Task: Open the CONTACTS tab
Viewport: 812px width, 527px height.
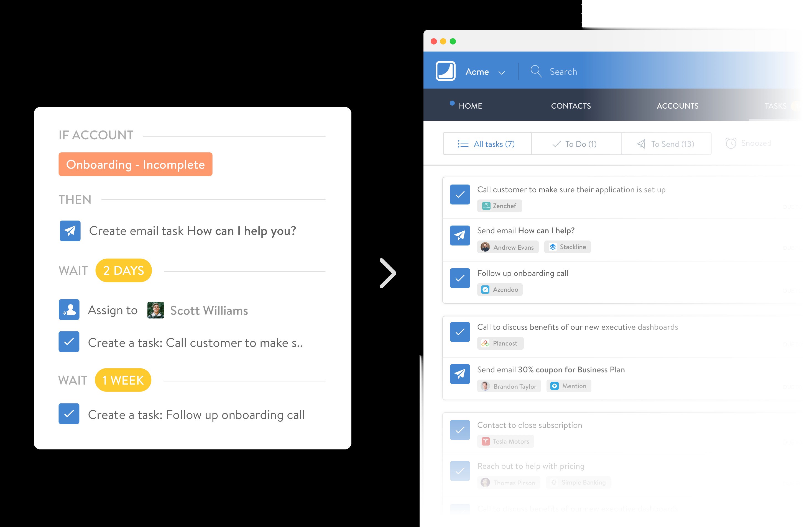Action: 571,106
